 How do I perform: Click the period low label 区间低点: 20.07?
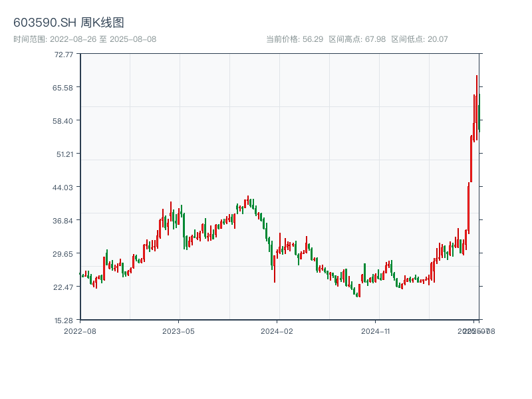(x=420, y=39)
